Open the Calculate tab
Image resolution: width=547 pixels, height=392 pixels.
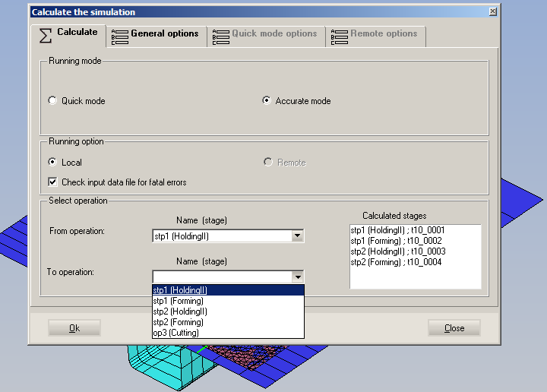coord(69,33)
